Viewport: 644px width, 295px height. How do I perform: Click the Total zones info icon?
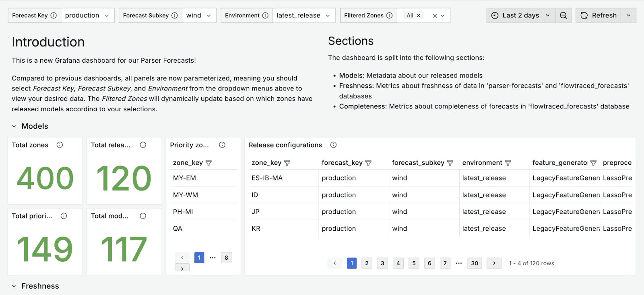(x=60, y=145)
